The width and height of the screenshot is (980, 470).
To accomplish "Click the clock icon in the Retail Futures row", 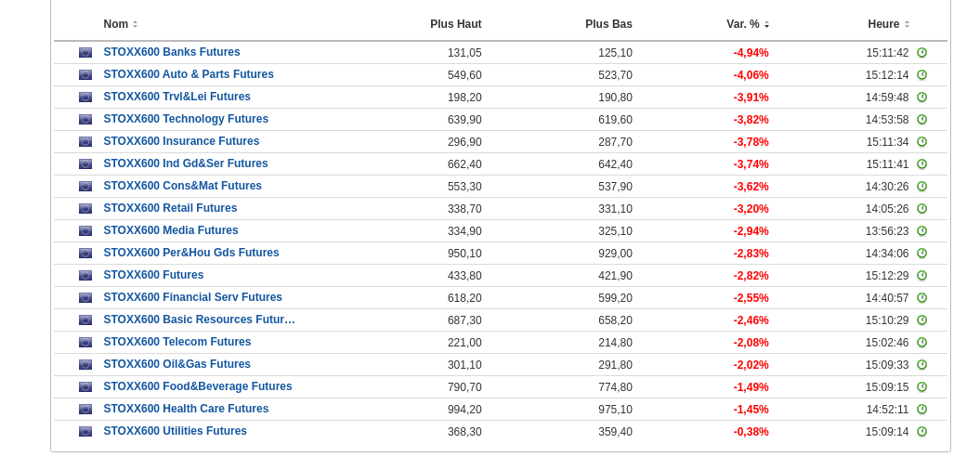I will point(921,209).
